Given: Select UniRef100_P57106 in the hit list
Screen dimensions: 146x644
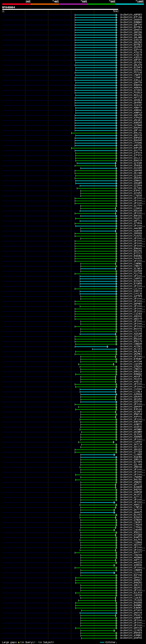Looking at the screenshot, I should coord(131,72).
